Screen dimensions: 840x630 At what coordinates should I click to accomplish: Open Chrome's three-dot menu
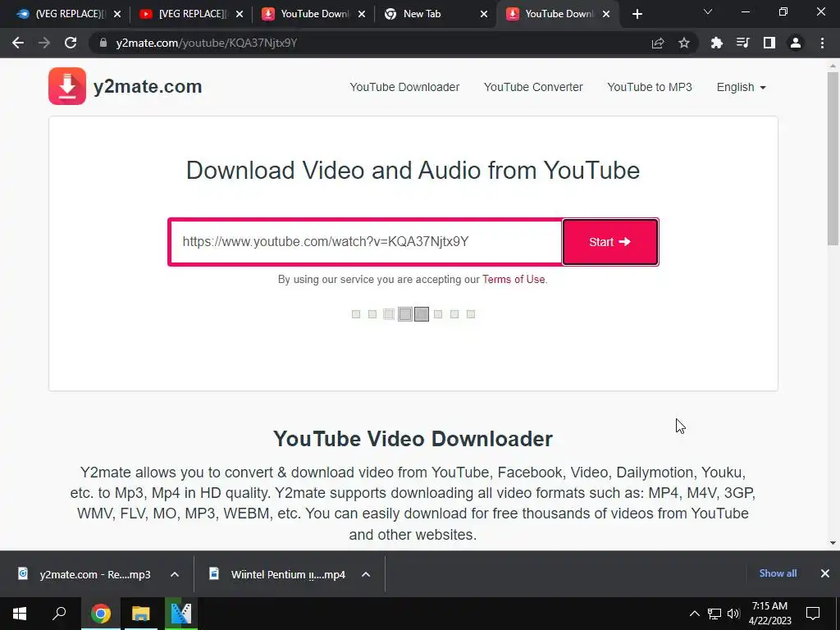822,43
